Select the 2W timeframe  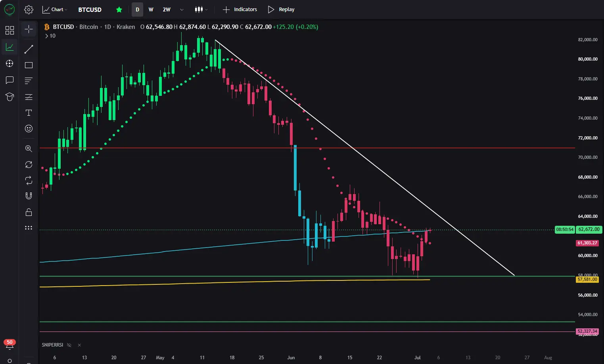tap(167, 10)
